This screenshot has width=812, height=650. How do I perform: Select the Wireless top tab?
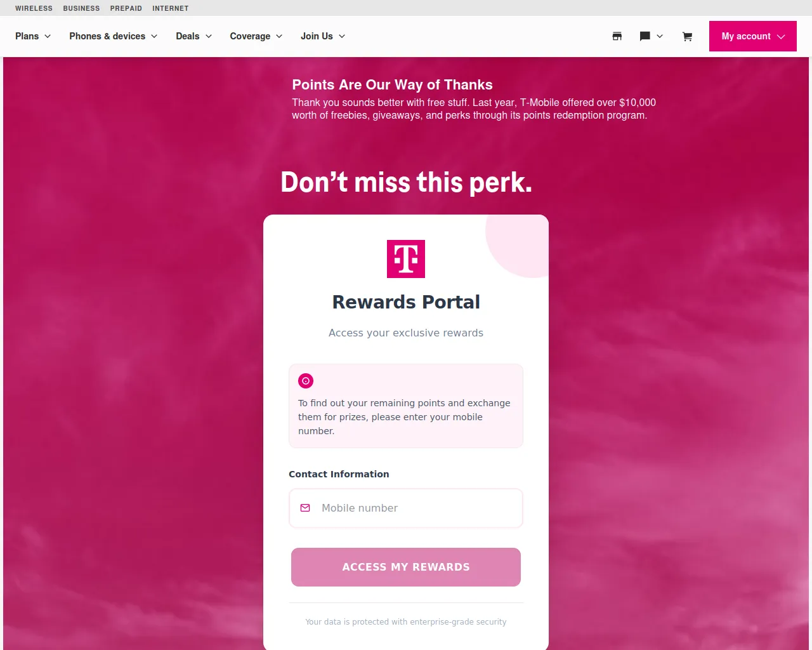34,8
